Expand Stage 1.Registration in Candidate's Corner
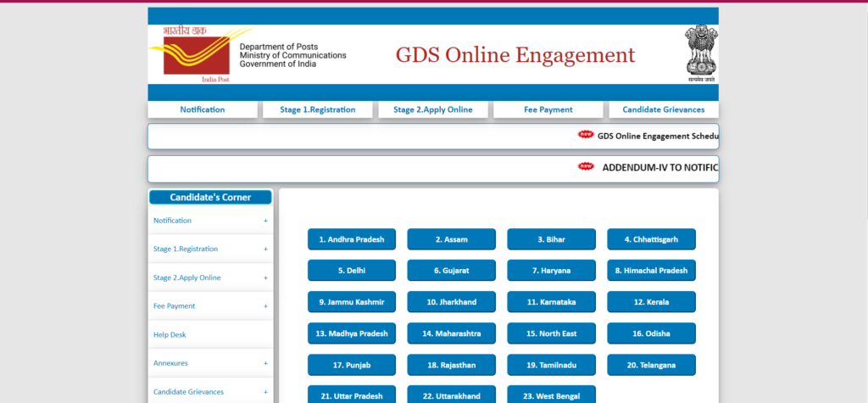Viewport: 868px width, 403px height. 265,249
